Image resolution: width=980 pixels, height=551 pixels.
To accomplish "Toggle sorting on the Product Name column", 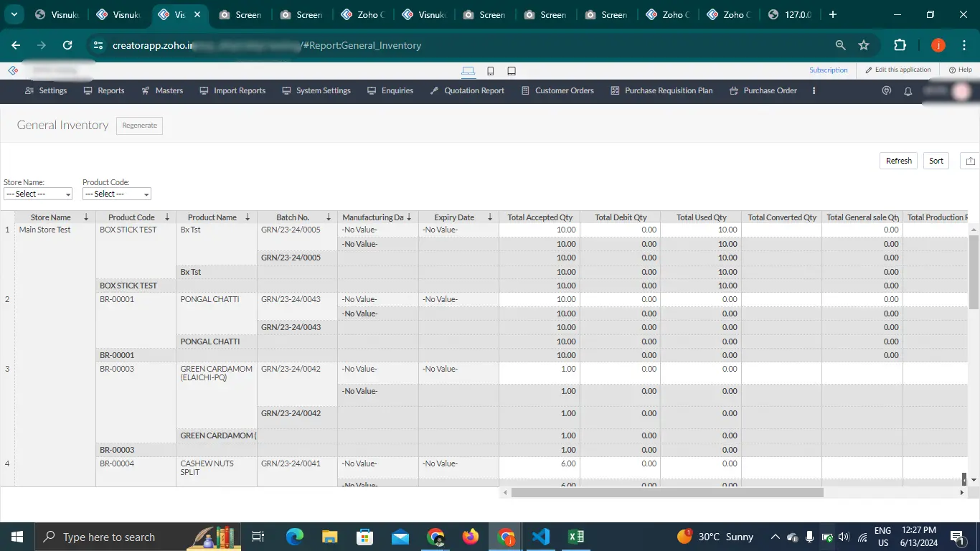I will [x=248, y=217].
